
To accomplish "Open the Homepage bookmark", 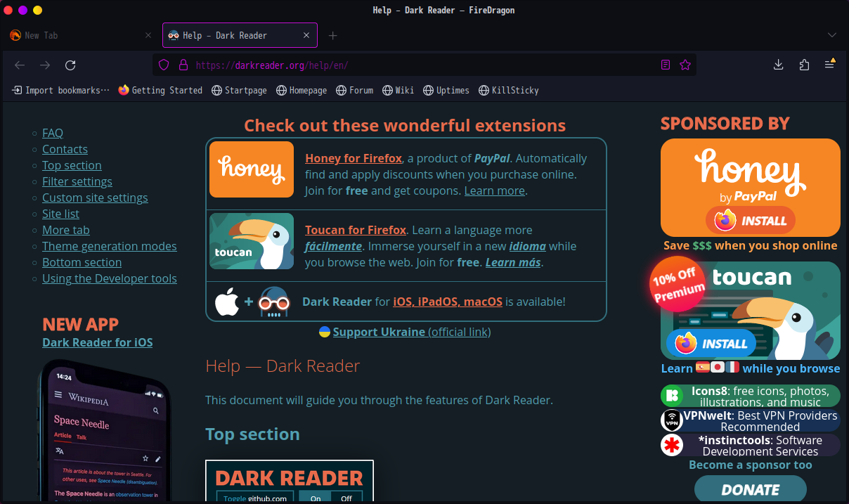I will coord(302,90).
